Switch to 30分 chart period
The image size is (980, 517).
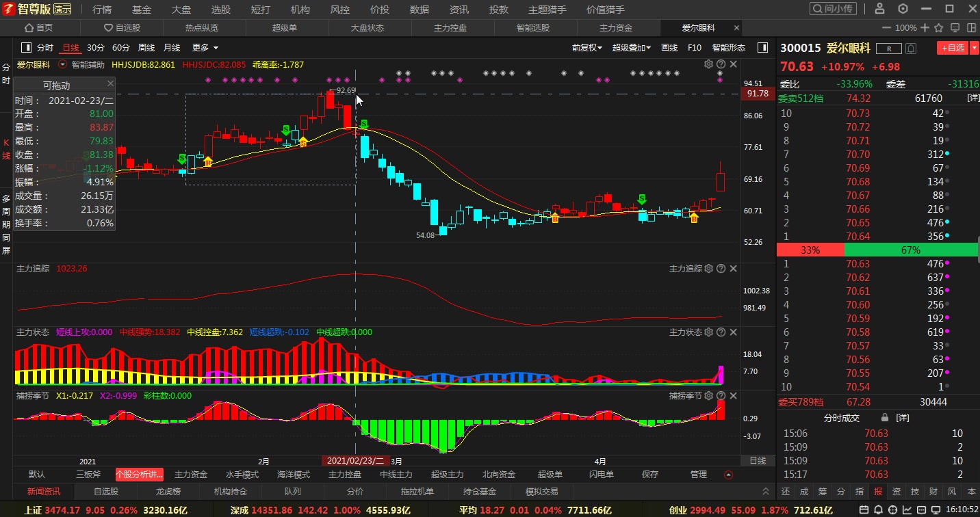click(96, 48)
